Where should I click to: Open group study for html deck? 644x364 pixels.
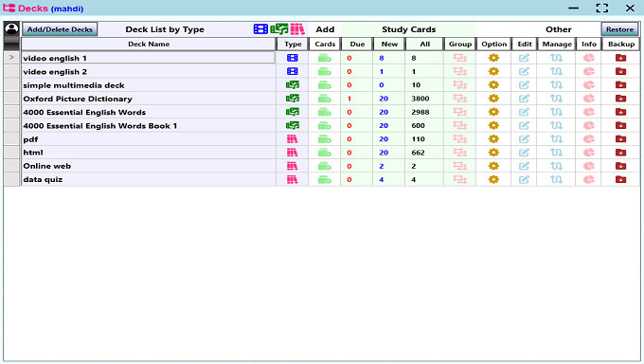[x=459, y=153]
